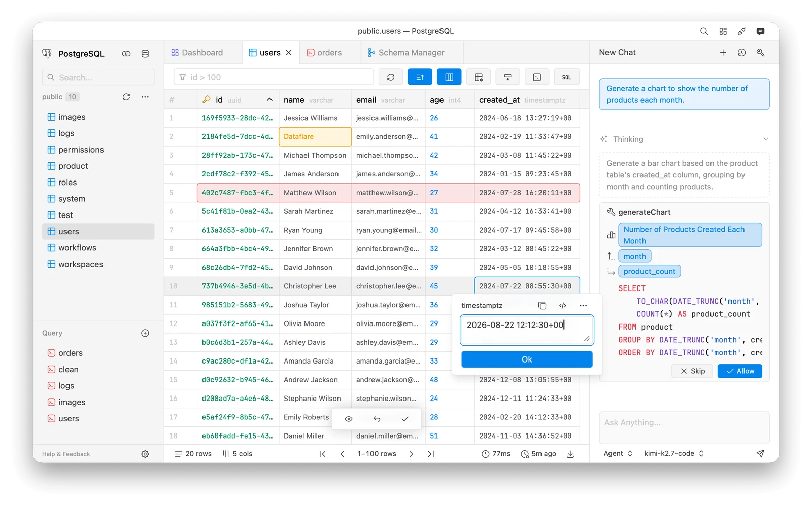Copy the timestamptz cell value
Viewport: 812px width, 506px height.
point(542,305)
